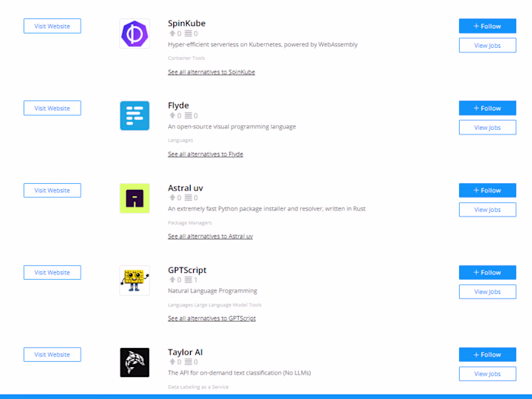Image resolution: width=532 pixels, height=399 pixels.
Task: Open the Taylor AI title link
Action: (185, 352)
